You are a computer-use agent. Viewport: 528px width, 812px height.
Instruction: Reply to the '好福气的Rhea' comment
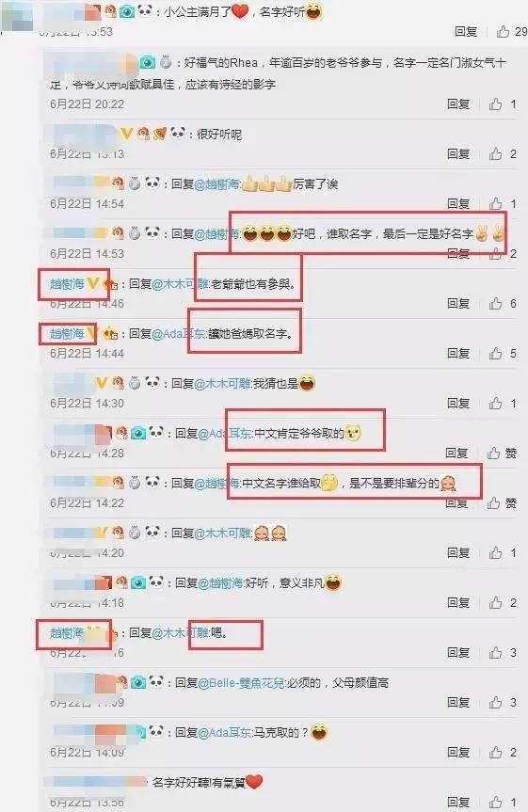(x=458, y=104)
